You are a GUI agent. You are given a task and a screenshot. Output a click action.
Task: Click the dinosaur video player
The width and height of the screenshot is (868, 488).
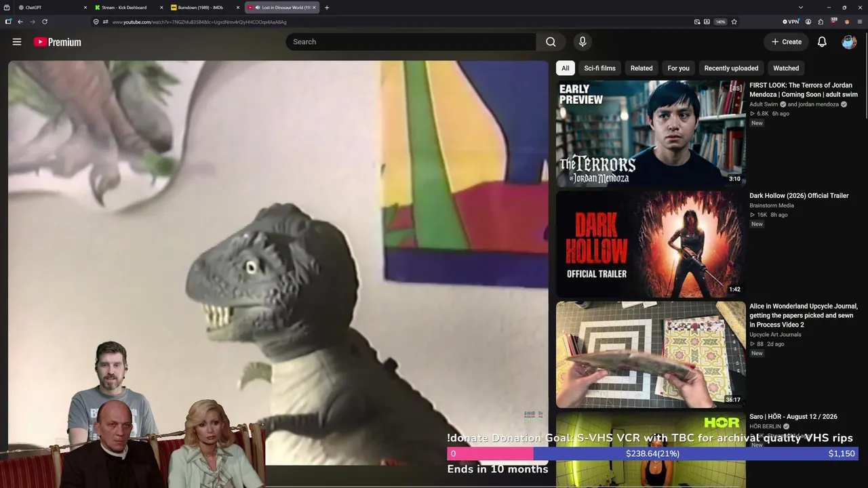tap(278, 264)
